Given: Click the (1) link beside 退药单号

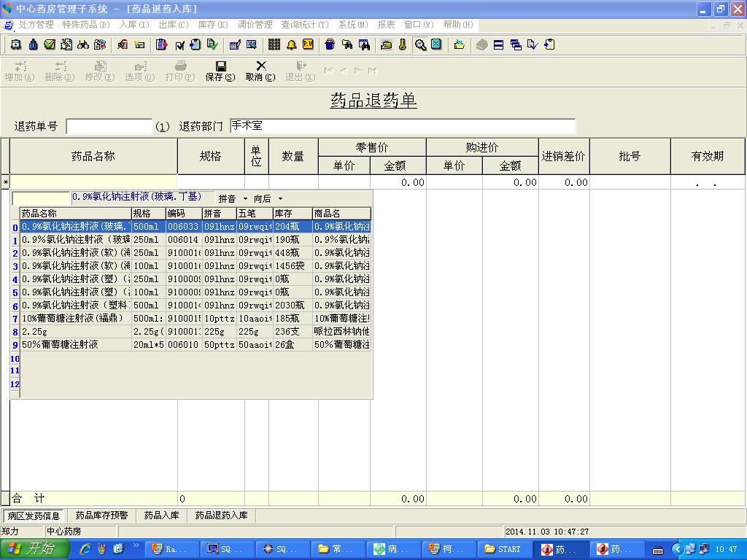Looking at the screenshot, I should click(x=163, y=127).
